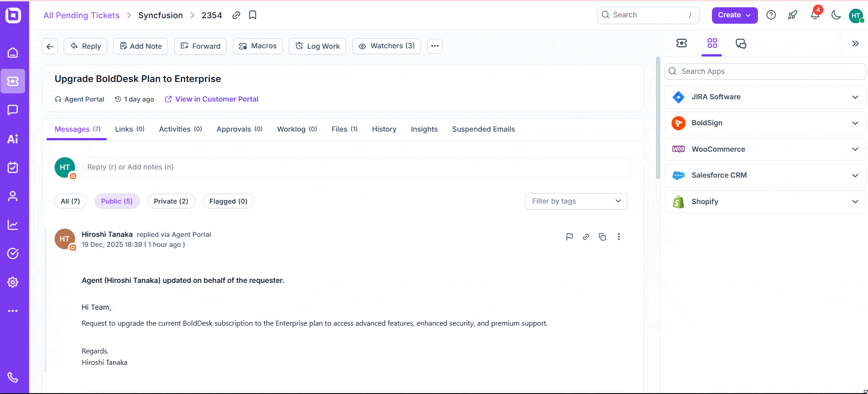Click the Add Note button
The image size is (868, 394).
(141, 46)
